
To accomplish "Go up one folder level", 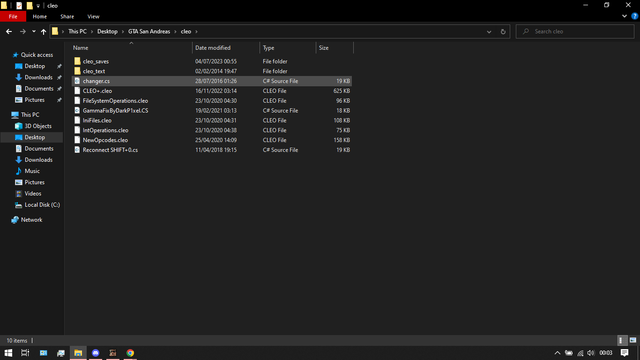I will point(43,31).
